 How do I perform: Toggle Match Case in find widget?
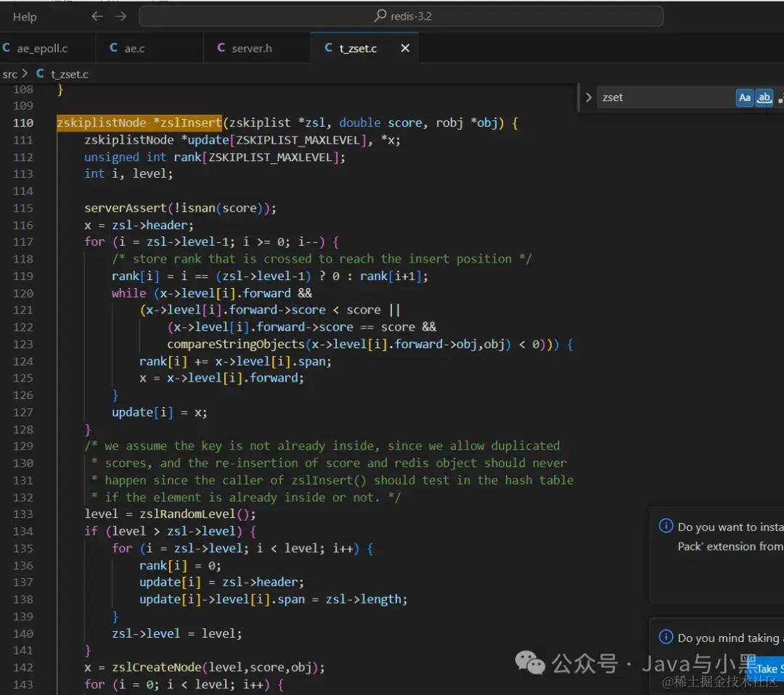click(744, 97)
